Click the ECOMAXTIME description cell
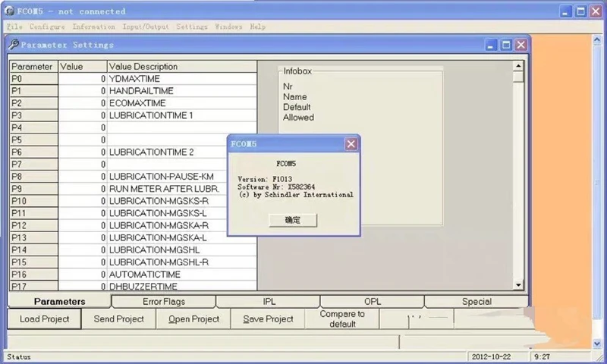Screen dimensions: 607x364 (x=182, y=103)
